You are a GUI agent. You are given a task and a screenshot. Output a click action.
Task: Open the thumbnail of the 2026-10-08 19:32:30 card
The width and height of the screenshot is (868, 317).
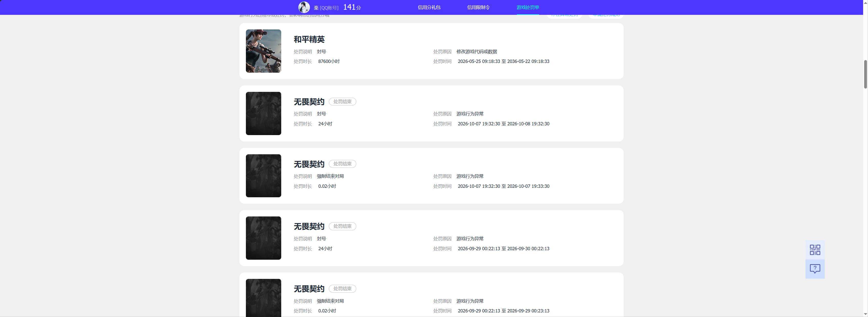click(x=263, y=113)
